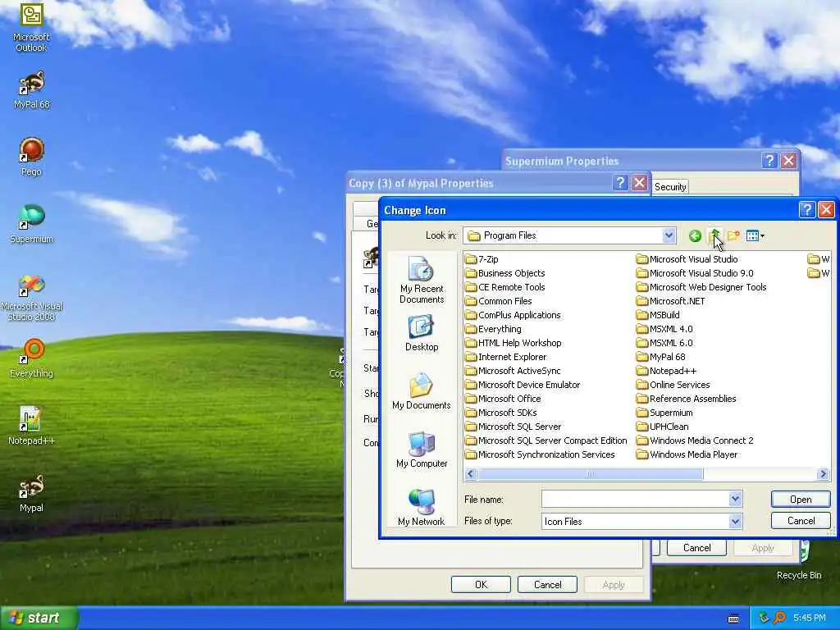
Task: Select the MyPal 68 folder
Action: 661,357
